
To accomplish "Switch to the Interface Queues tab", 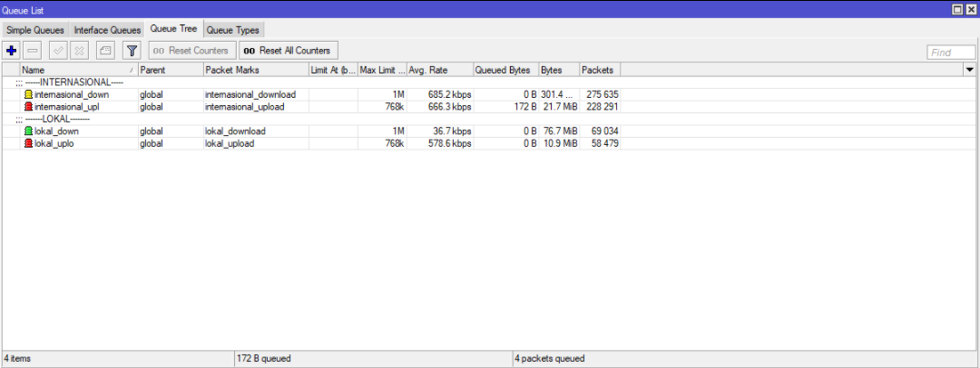I will (x=107, y=30).
